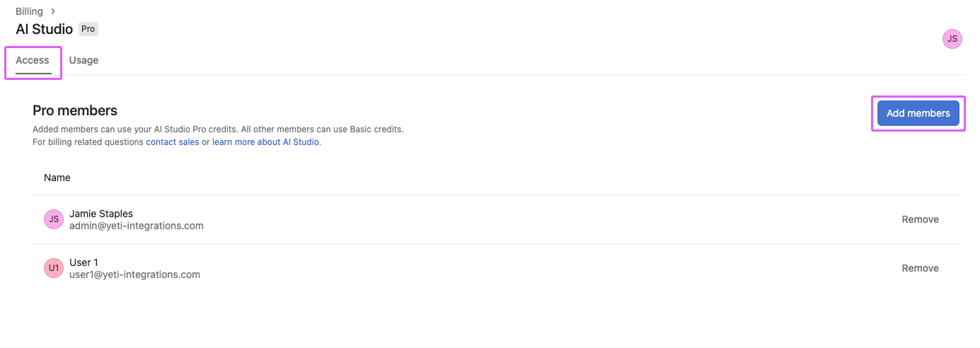
Task: Click the user1@yeti-integrations.com email address
Action: pos(134,274)
